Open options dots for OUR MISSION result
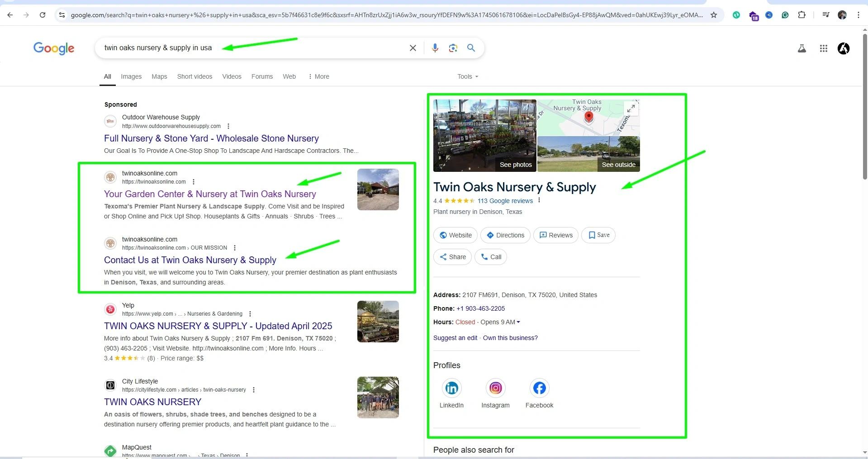The image size is (868, 459). click(x=235, y=248)
